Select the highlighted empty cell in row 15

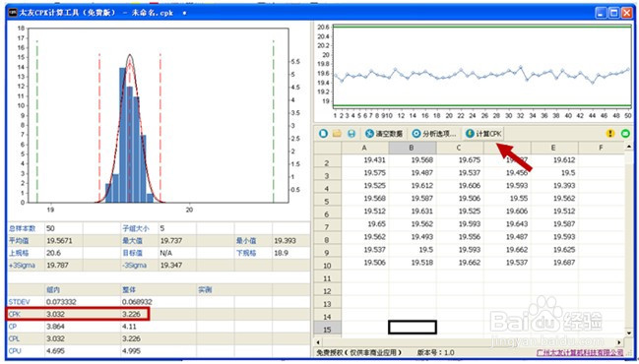click(413, 327)
